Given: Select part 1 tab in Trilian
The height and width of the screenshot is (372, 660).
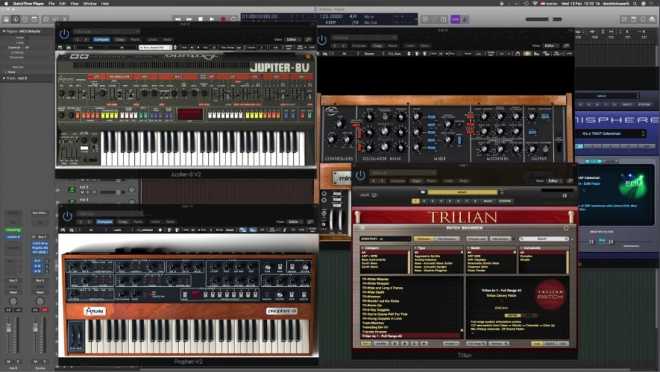Looking at the screenshot, I should (415, 201).
